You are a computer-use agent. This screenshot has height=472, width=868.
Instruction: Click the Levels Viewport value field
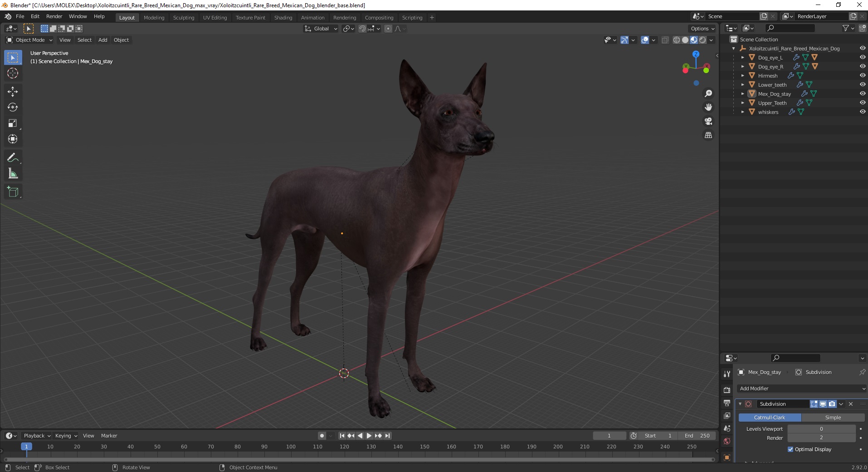821,429
